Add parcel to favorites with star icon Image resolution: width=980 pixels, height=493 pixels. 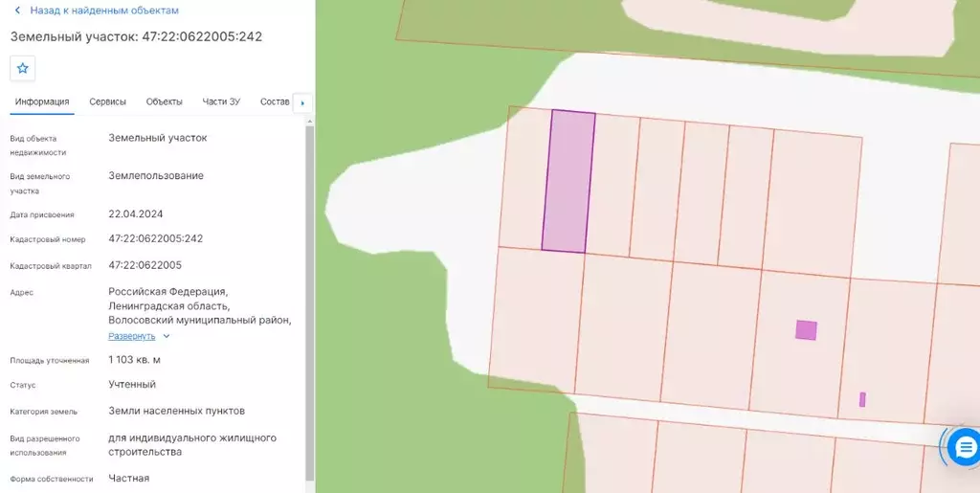click(x=23, y=68)
